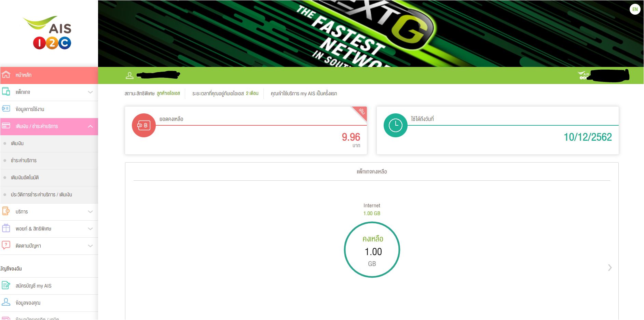Open the ติดตามปัญหา menu item
This screenshot has height=320, width=644.
coord(49,246)
